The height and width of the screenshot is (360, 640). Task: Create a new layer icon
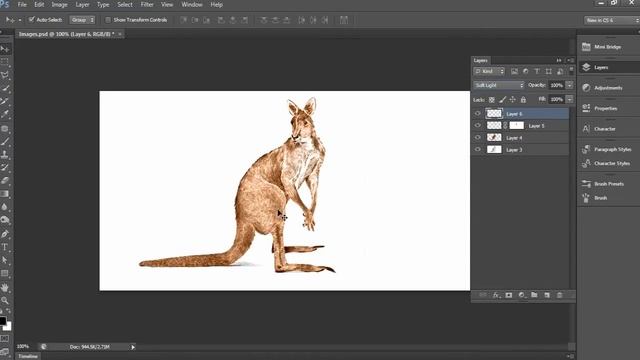click(547, 295)
